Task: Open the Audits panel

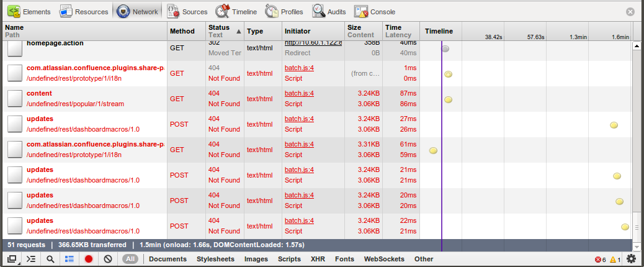Action: pos(329,12)
